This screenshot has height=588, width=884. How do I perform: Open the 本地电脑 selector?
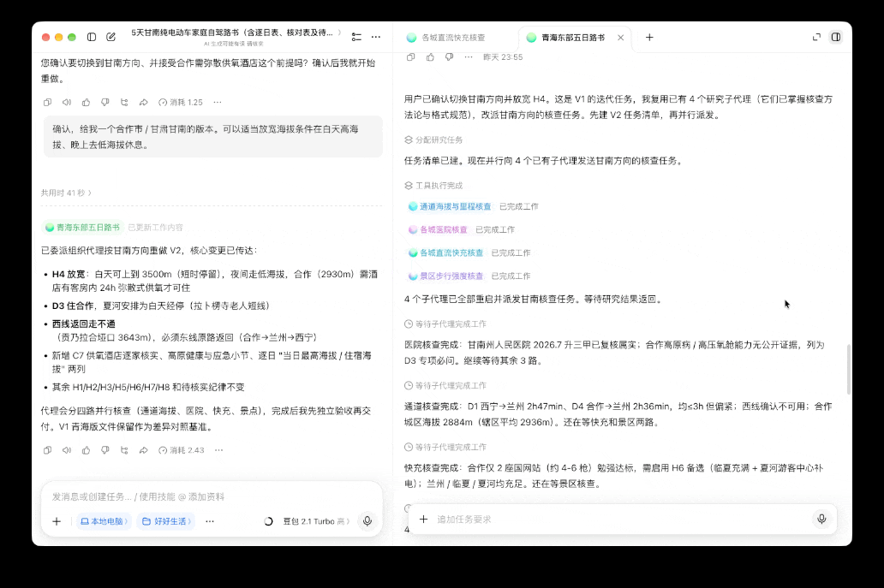104,521
